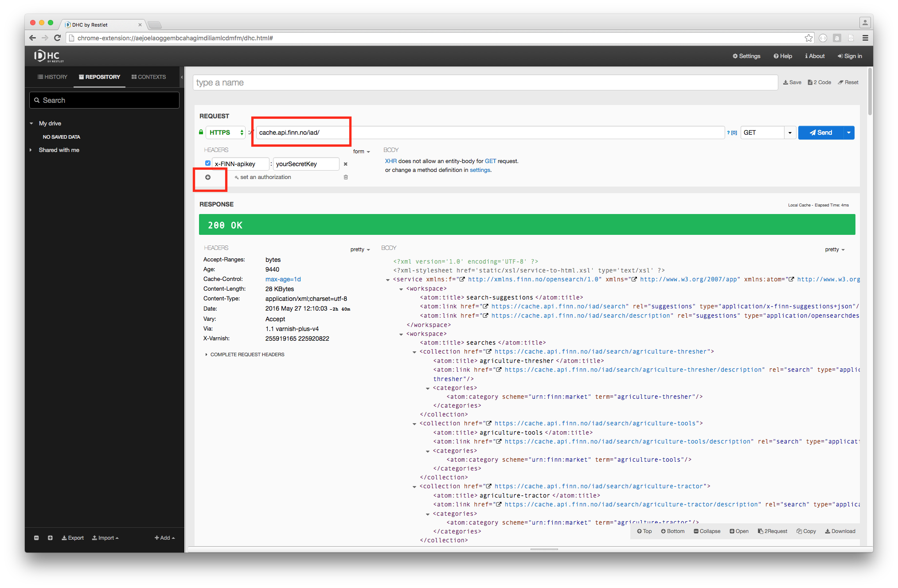This screenshot has width=898, height=588.
Task: Download the response body
Action: click(x=840, y=531)
